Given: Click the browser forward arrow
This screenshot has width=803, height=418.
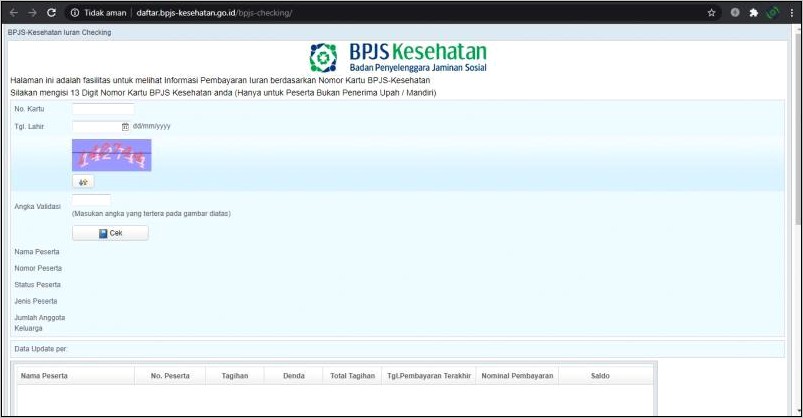Looking at the screenshot, I should tap(32, 13).
